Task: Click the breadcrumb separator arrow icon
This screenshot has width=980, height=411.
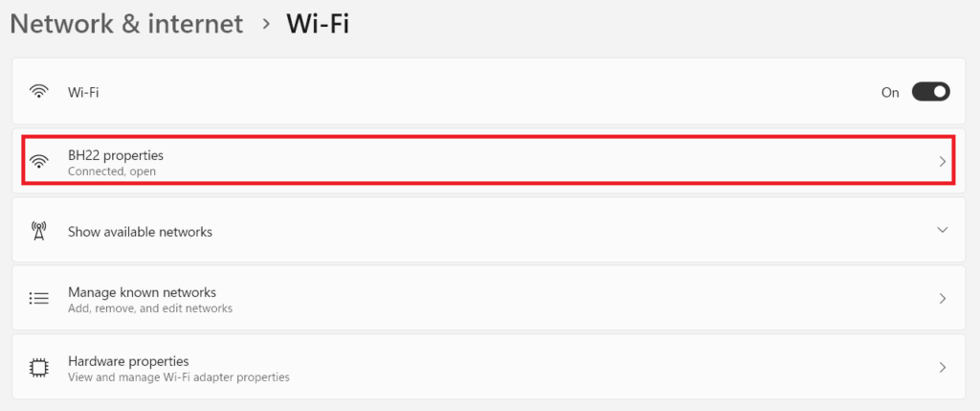Action: click(266, 23)
